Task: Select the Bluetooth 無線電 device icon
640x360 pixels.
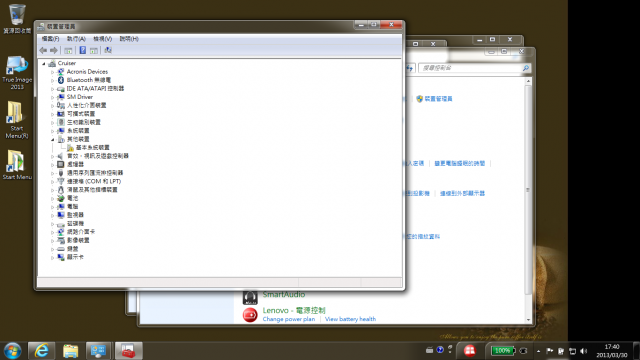Action: tap(61, 80)
